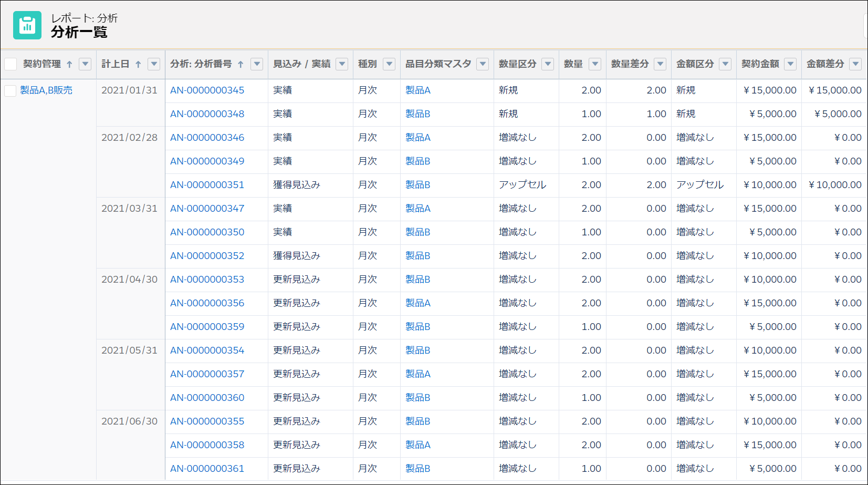Screen dimensions: 868x485
Task: Open record AN-0000000351
Action: (x=207, y=185)
